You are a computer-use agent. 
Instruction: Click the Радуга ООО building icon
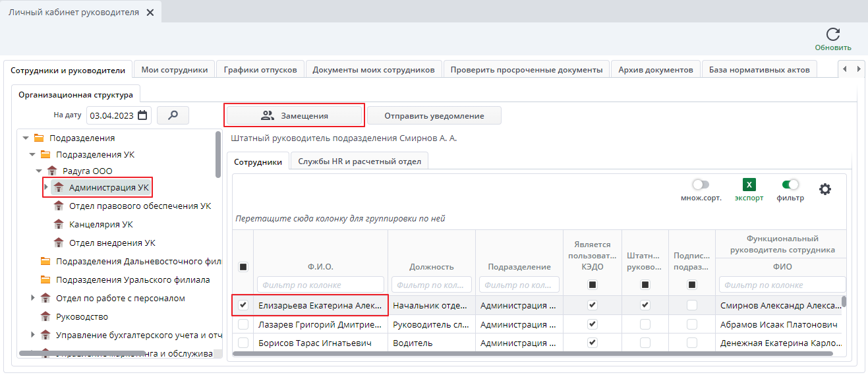tap(52, 171)
